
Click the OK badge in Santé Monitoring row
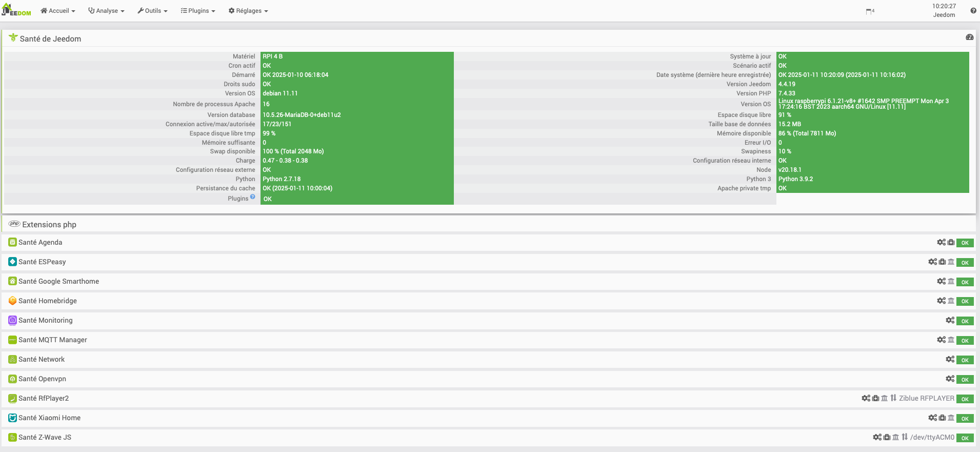tap(965, 321)
